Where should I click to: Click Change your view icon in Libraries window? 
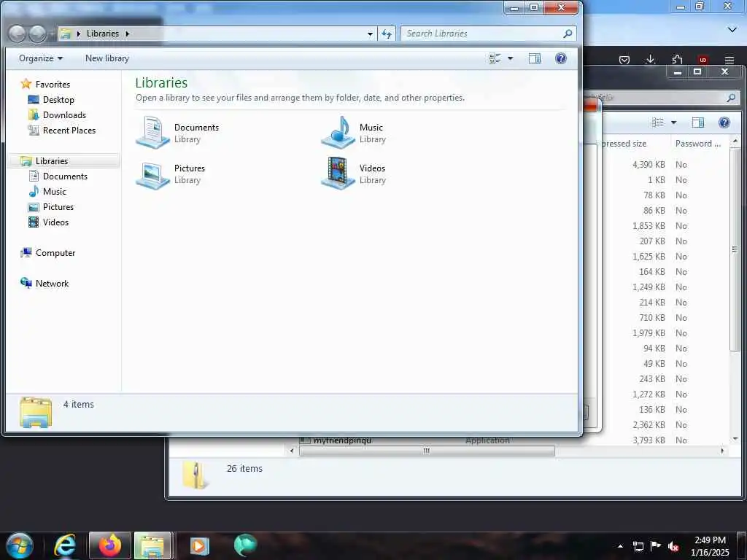coord(495,58)
